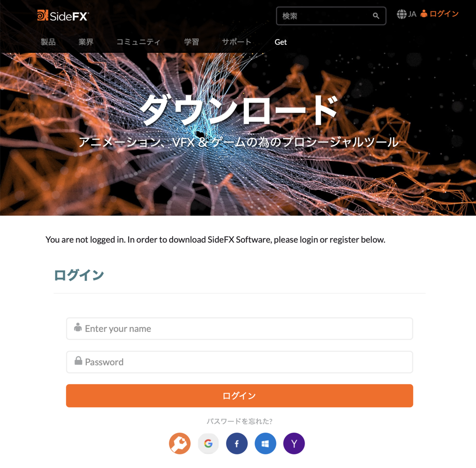Sign in with Windows icon

coord(265,443)
